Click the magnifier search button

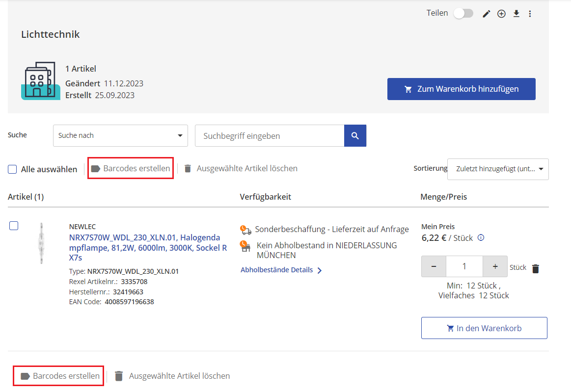coord(355,136)
